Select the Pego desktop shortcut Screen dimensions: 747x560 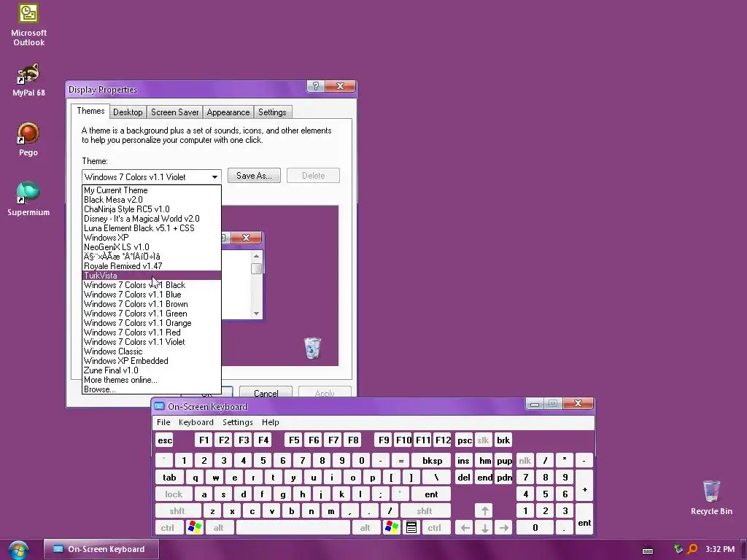pos(28,139)
